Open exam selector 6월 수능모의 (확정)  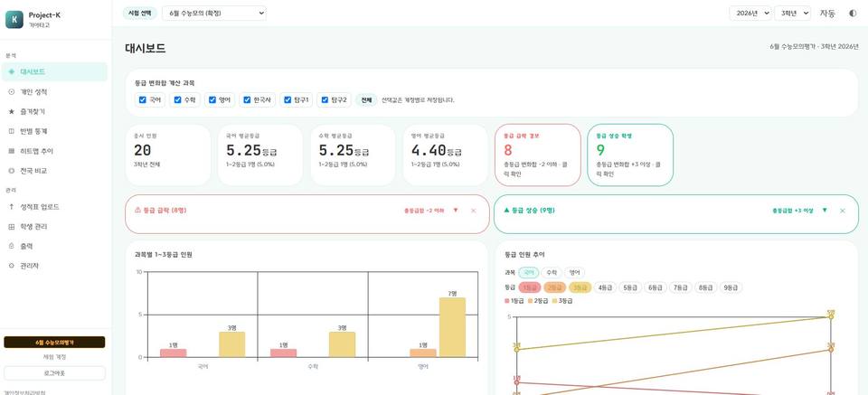(213, 14)
